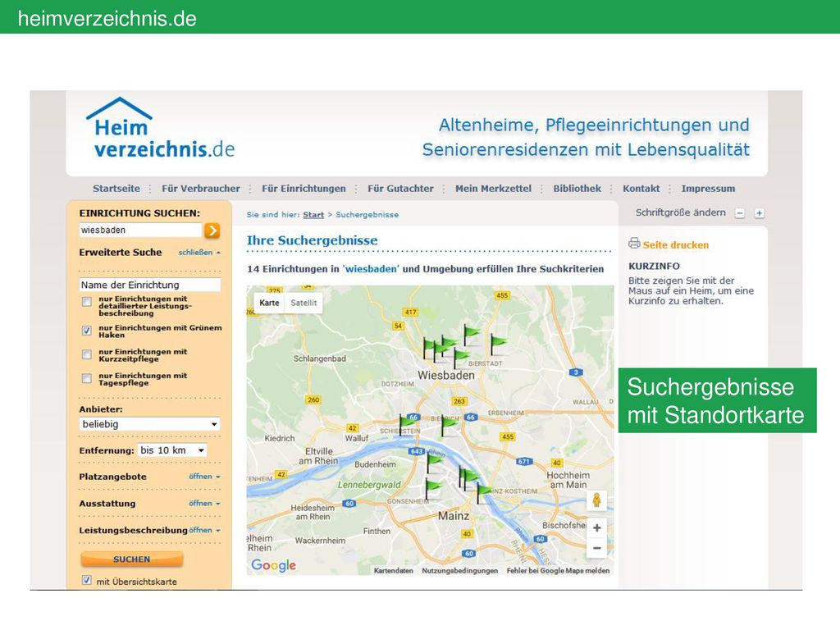Open the Impressum menu item
Viewport: 840px width, 630px height.
click(x=708, y=189)
